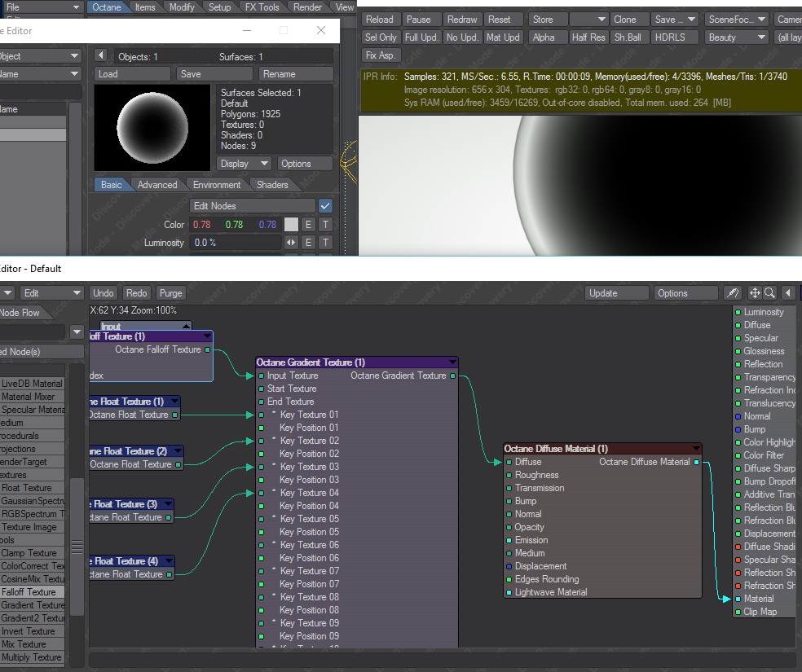
Task: Click the Load surface button
Action: click(132, 74)
